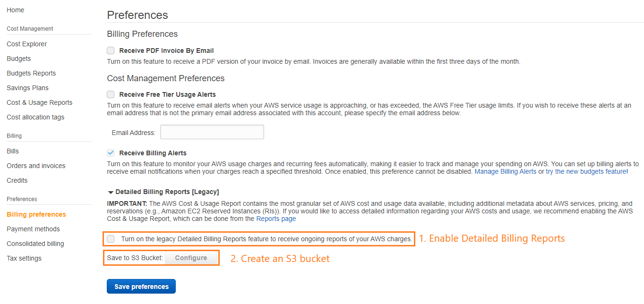Navigate to Cost & Usage Reports
644x304 pixels.
coord(40,102)
